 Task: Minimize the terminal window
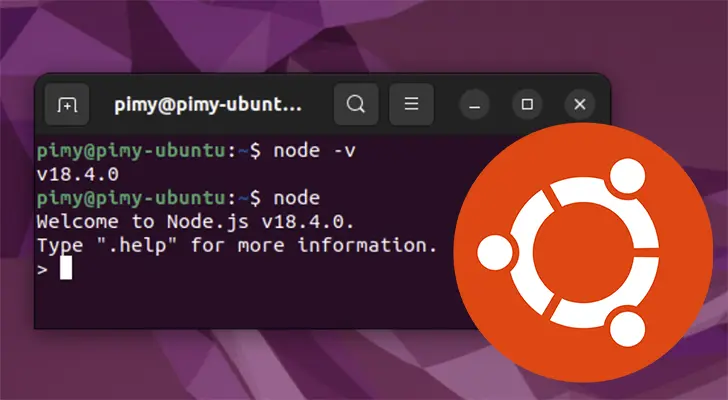[474, 104]
